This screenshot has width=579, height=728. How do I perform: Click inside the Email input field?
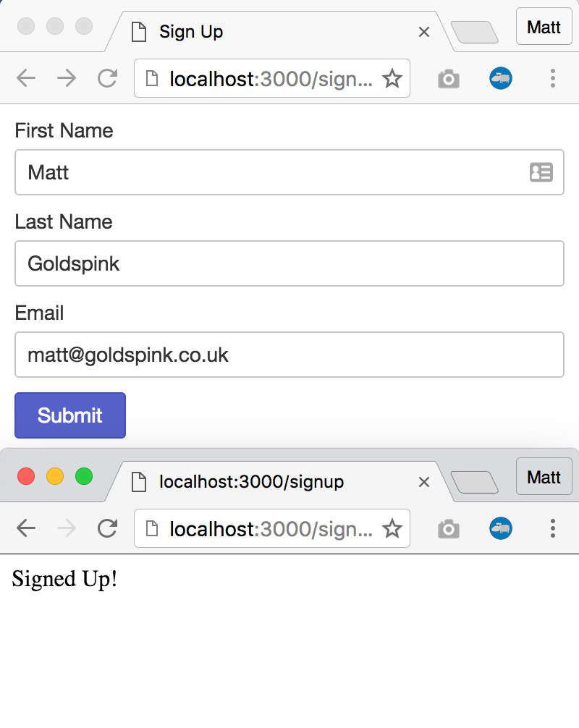289,355
